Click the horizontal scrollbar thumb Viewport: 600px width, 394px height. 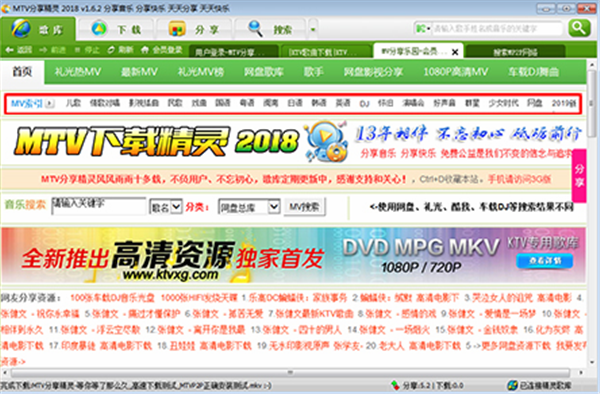pyautogui.click(x=290, y=372)
